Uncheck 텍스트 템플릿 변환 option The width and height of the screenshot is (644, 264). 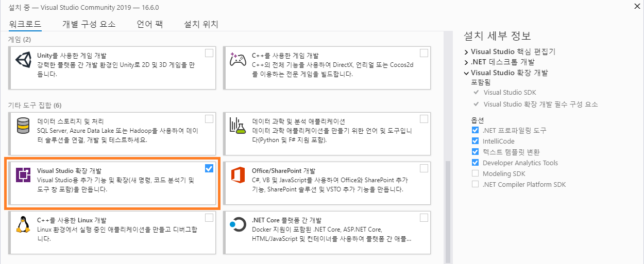[x=475, y=152]
